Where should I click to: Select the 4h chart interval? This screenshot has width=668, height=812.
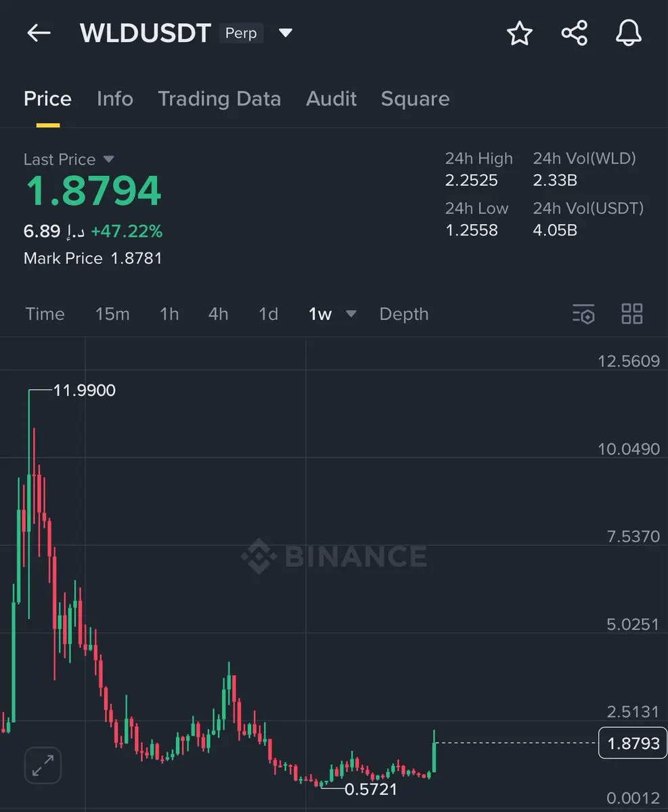click(218, 314)
